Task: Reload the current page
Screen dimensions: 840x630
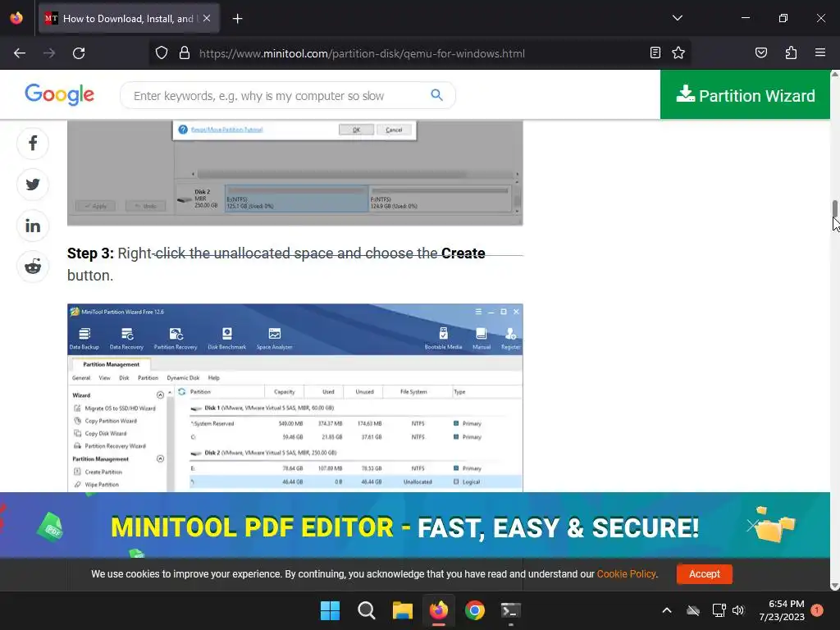Action: 79,53
